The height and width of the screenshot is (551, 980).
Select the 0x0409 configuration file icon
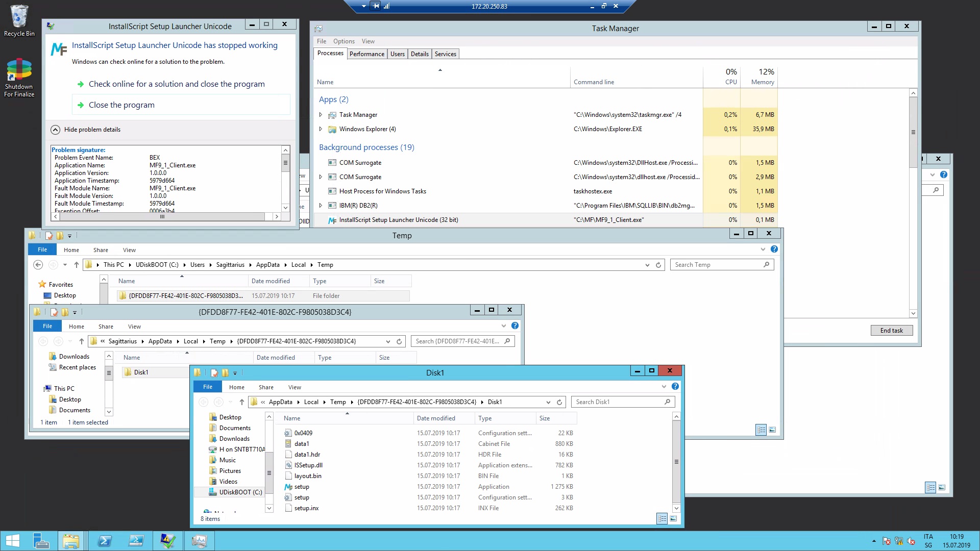288,433
